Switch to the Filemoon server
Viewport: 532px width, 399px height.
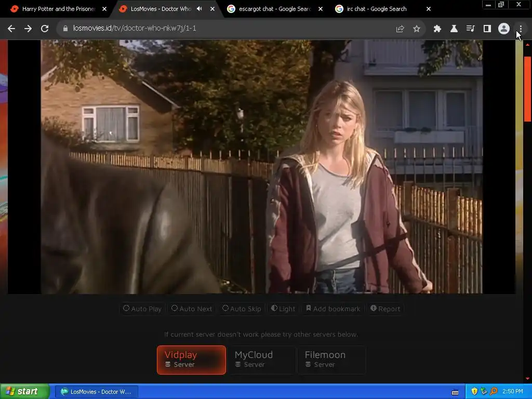[332, 360]
